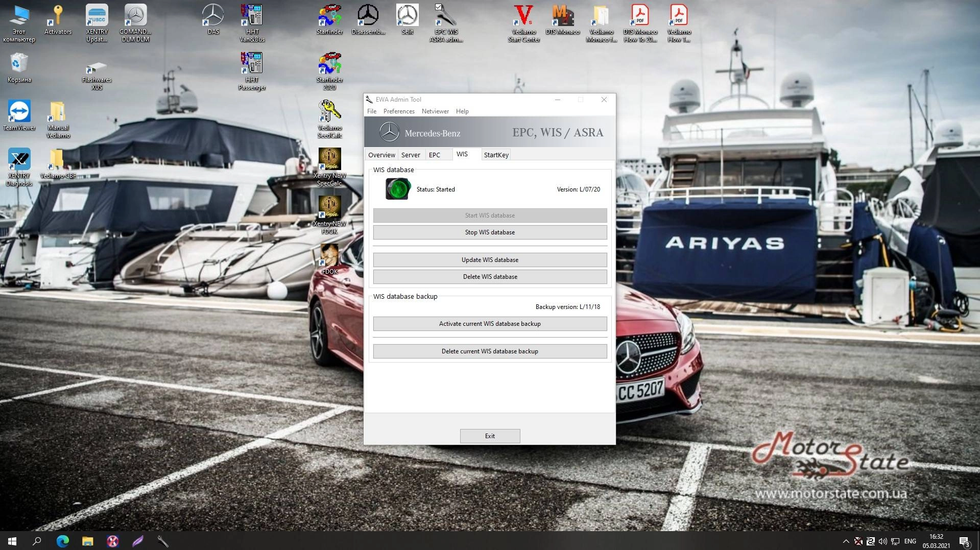Screen dimensions: 980x550
Task: Launch FDOK desktop shortcut
Action: pos(329,259)
